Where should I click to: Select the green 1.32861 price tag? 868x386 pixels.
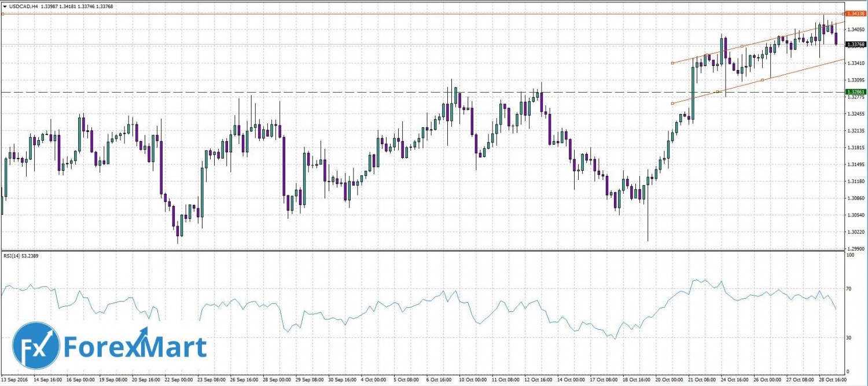[854, 92]
